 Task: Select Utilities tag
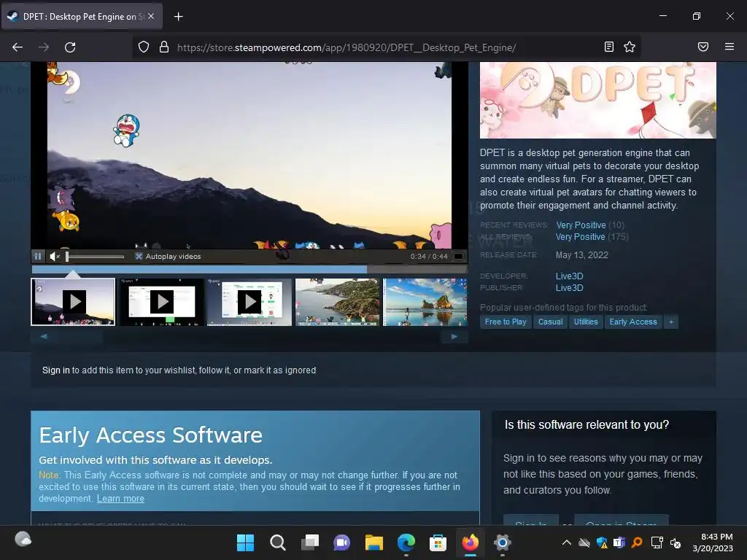(x=586, y=322)
